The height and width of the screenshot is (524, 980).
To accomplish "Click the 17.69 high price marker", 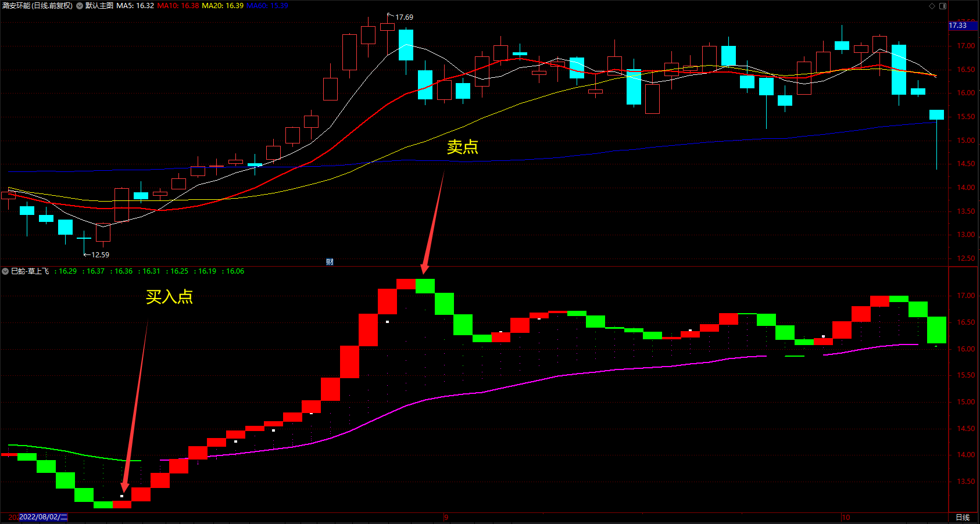I will [404, 17].
